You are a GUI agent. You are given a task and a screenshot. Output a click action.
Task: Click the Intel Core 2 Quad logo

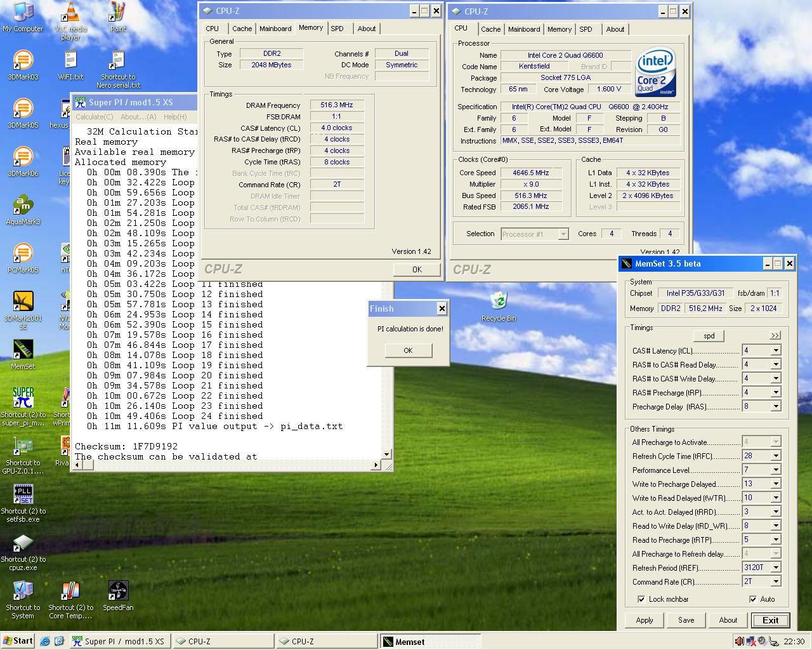point(656,72)
